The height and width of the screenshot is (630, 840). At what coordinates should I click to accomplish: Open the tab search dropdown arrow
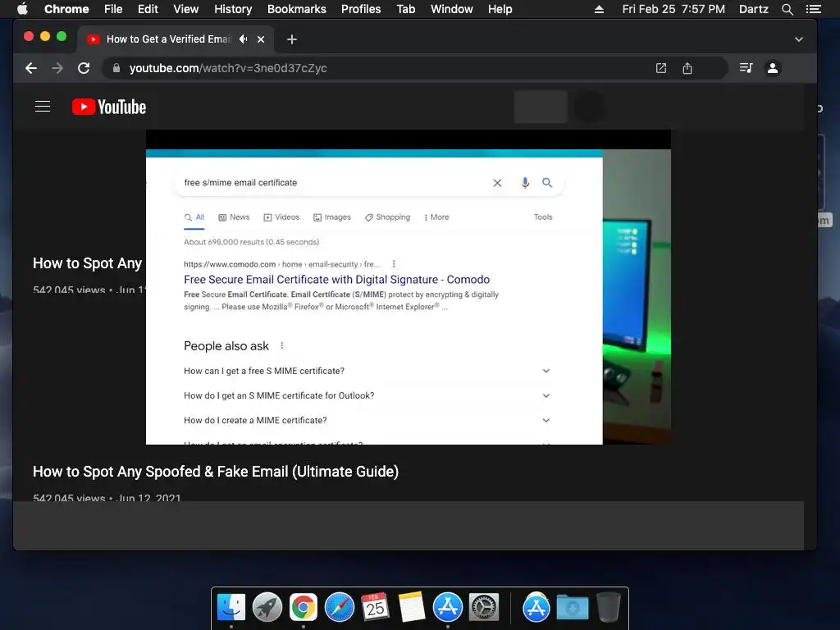pyautogui.click(x=799, y=39)
